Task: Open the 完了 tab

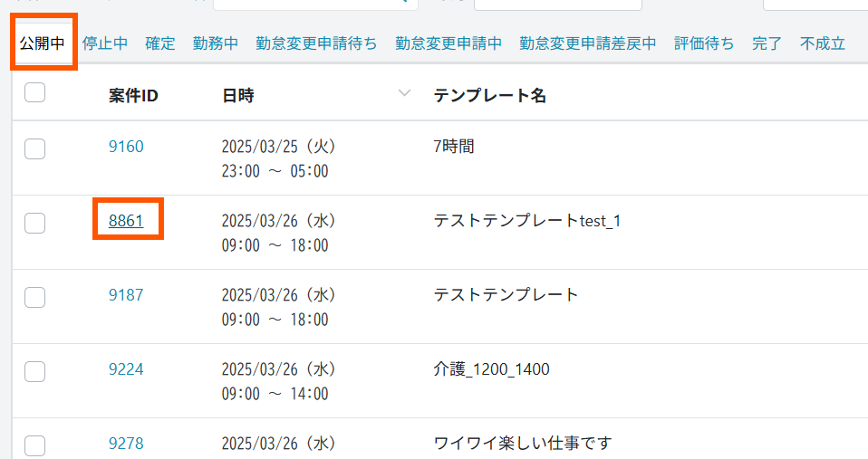Action: (x=767, y=43)
